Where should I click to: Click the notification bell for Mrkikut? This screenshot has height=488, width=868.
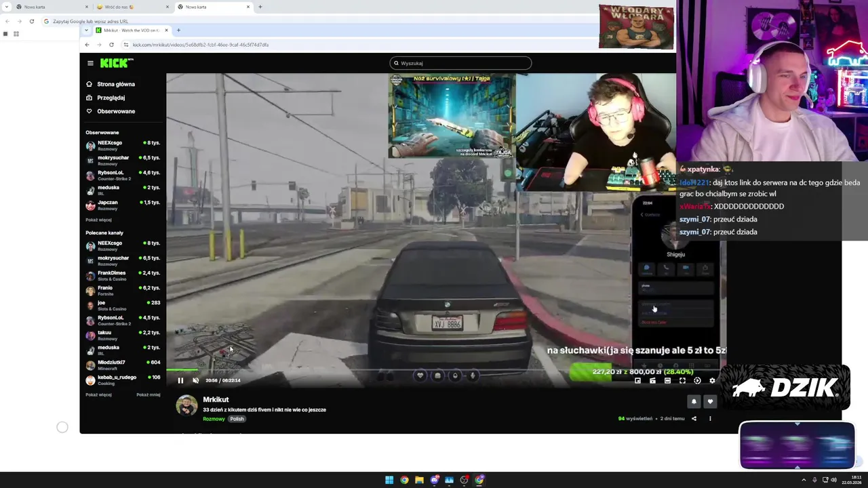694,402
